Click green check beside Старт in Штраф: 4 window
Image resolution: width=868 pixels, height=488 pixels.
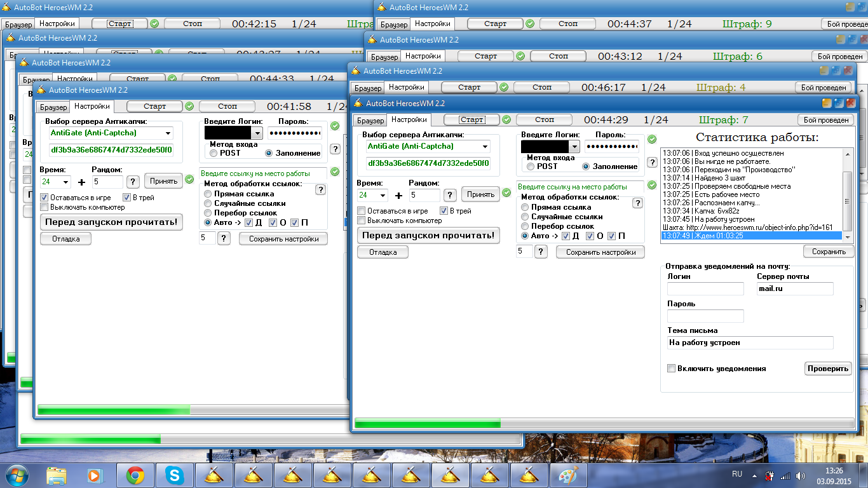[x=504, y=87]
